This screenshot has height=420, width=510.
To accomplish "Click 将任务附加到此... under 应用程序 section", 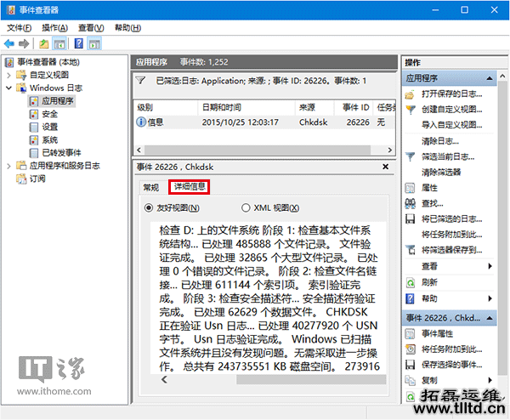I will pos(451,235).
